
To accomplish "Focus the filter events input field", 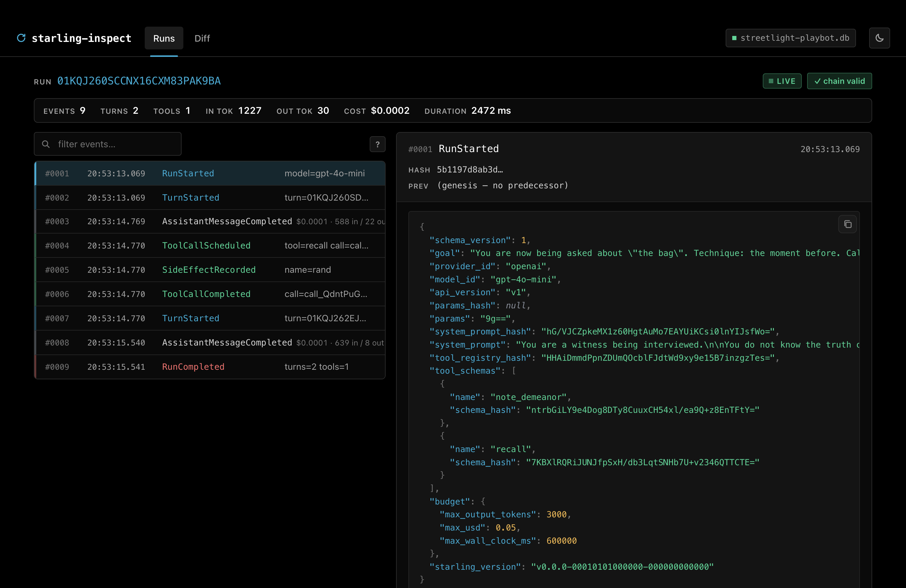I will pyautogui.click(x=108, y=144).
